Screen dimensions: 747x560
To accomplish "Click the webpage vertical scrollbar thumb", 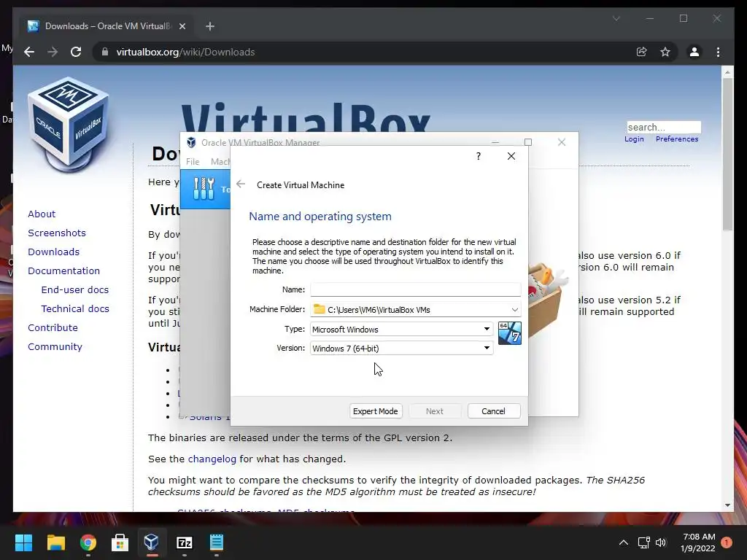I will point(727,155).
